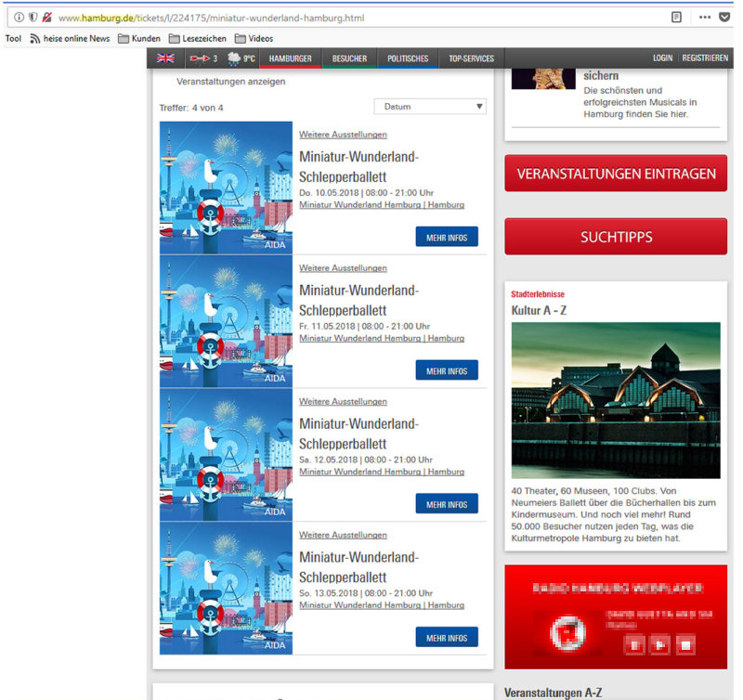Click the Pocket save icon
This screenshot has height=700, width=743.
click(727, 17)
